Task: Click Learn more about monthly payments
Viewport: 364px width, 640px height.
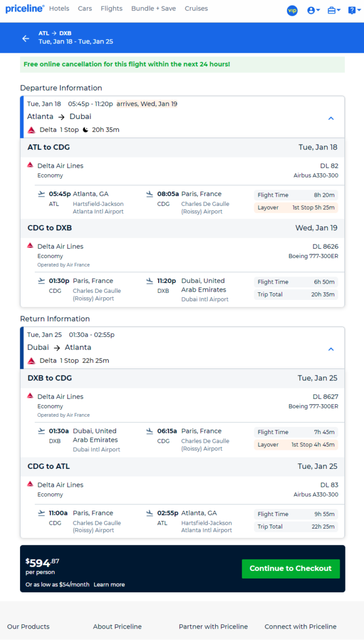Action: click(109, 585)
